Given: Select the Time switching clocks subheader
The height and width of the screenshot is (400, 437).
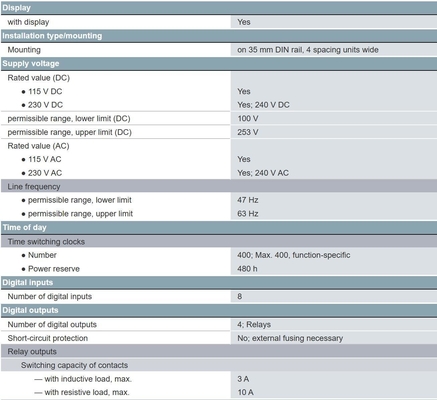Looking at the screenshot, I should click(218, 241).
